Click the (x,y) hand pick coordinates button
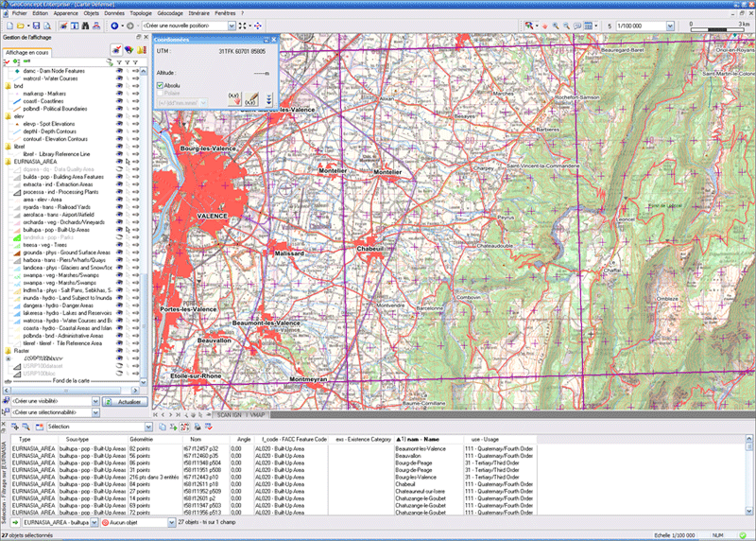Screen dimensions: 756x541 (x=234, y=99)
